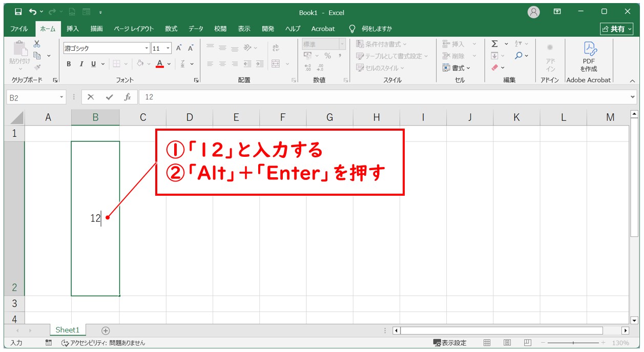Switch to Normal view in status bar

coord(487,343)
